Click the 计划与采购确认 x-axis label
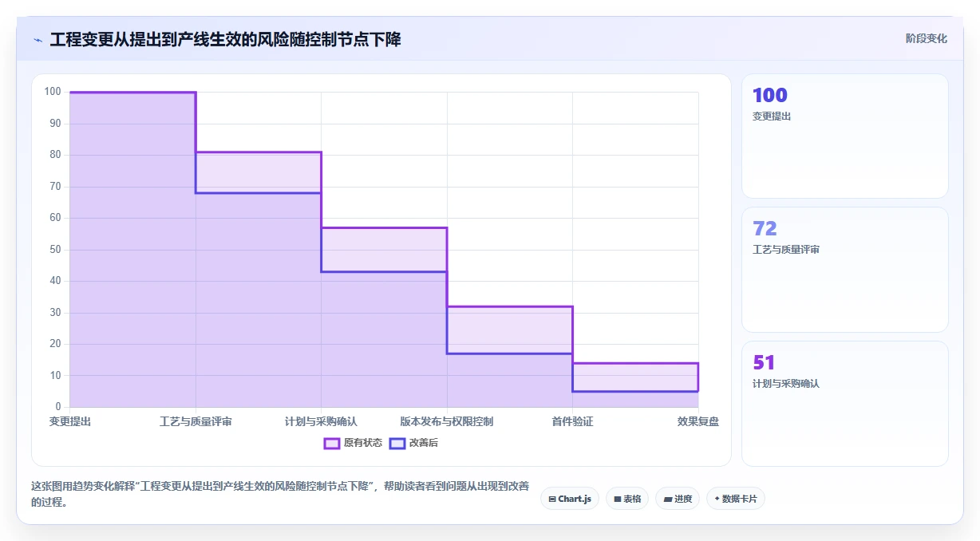The image size is (980, 541). coord(322,421)
